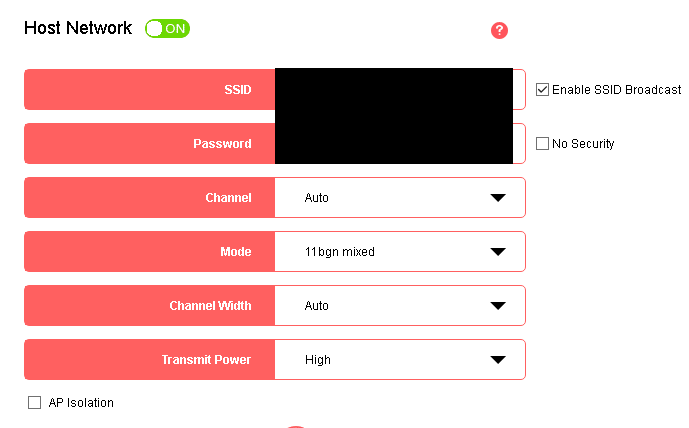Enable the AP Isolation checkbox

pyautogui.click(x=34, y=403)
